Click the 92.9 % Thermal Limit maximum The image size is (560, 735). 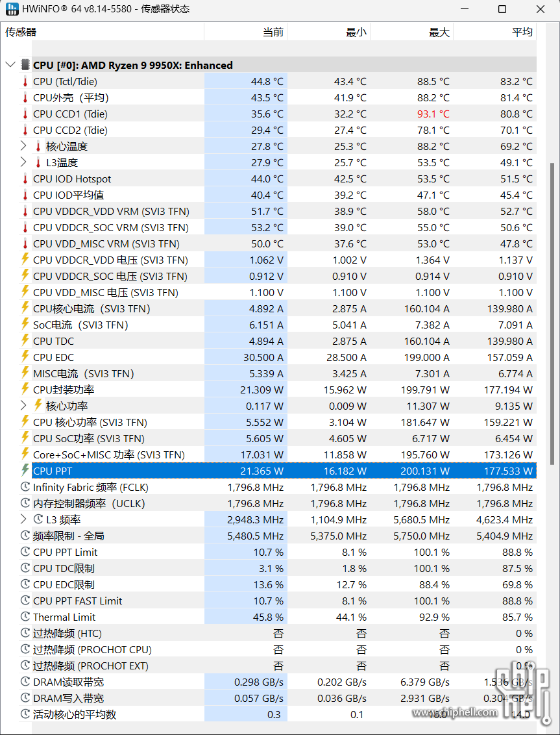[x=434, y=617]
